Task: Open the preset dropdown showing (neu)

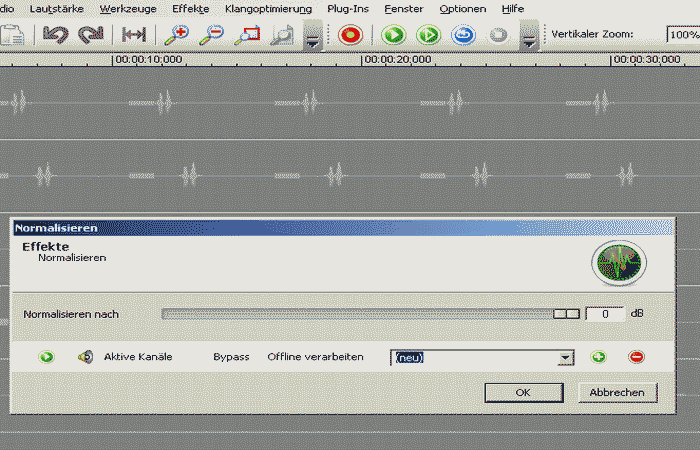Action: pyautogui.click(x=565, y=358)
